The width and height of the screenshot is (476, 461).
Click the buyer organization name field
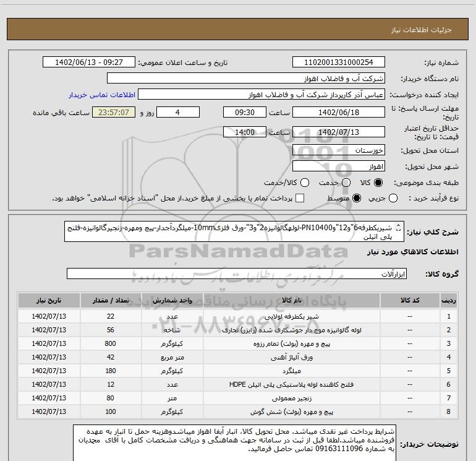(x=246, y=79)
